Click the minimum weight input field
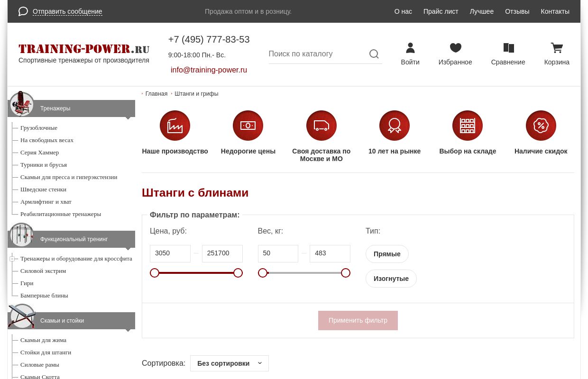This screenshot has height=379, width=588. [x=278, y=253]
